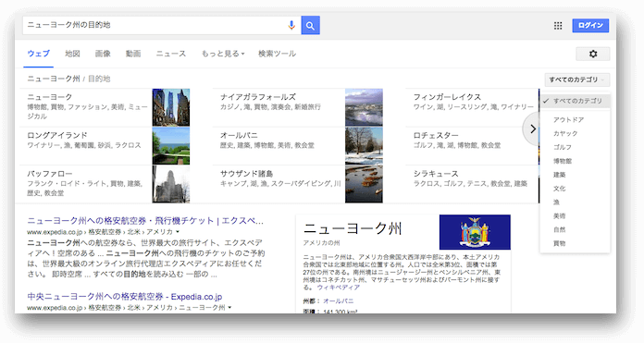Select checked すべてのカテゴリ menu entry
The width and height of the screenshot is (644, 343).
(x=575, y=101)
